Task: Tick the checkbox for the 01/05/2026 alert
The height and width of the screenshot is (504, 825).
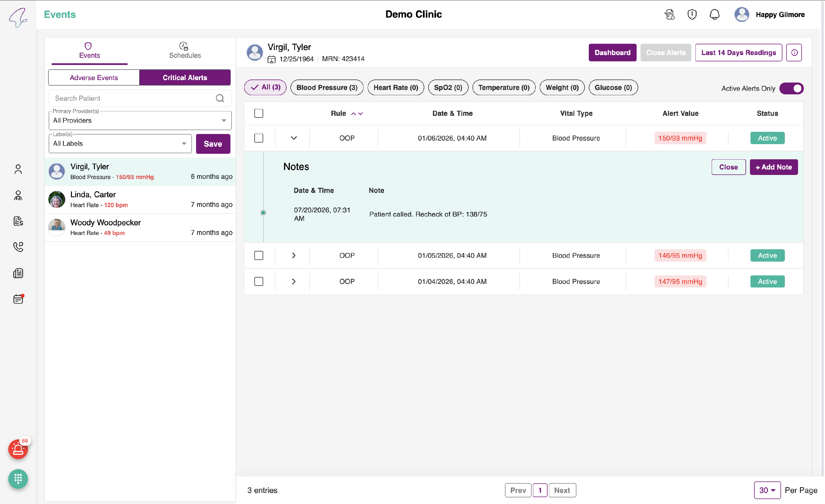Action: coord(259,256)
